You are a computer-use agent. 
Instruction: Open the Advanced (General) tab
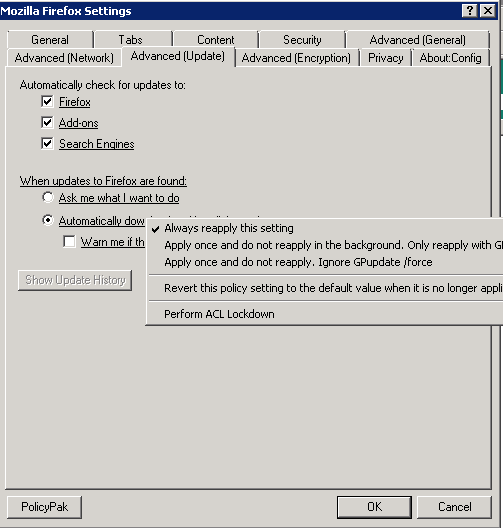[417, 40]
